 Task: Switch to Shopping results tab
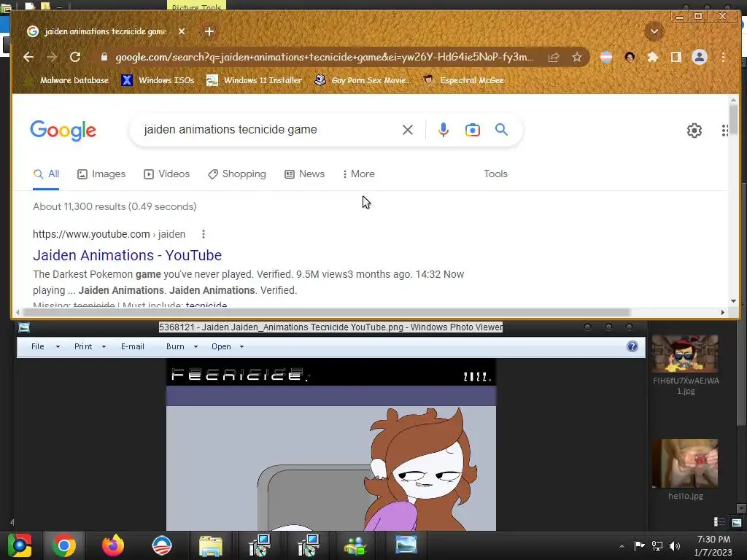click(x=237, y=174)
